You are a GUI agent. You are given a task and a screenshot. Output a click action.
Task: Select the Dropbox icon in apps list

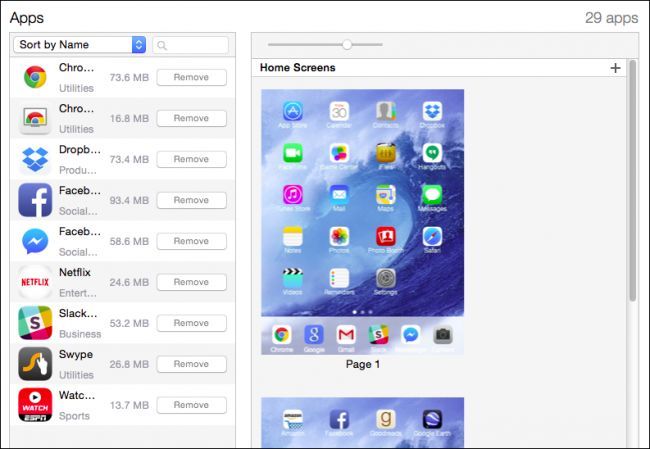[x=35, y=159]
